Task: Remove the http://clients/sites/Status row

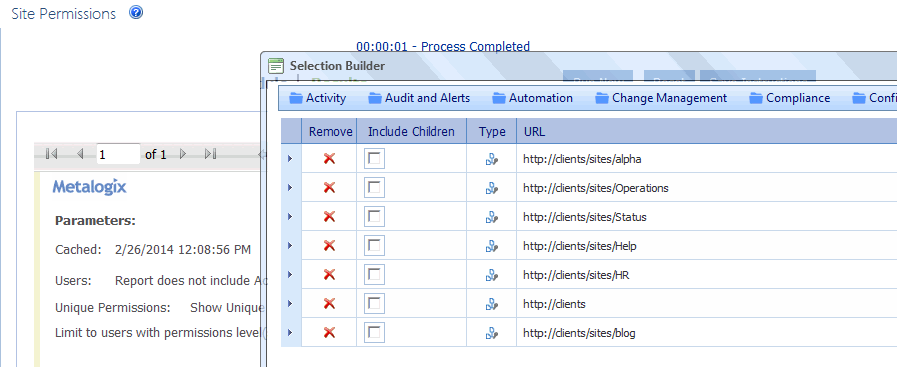Action: (329, 217)
